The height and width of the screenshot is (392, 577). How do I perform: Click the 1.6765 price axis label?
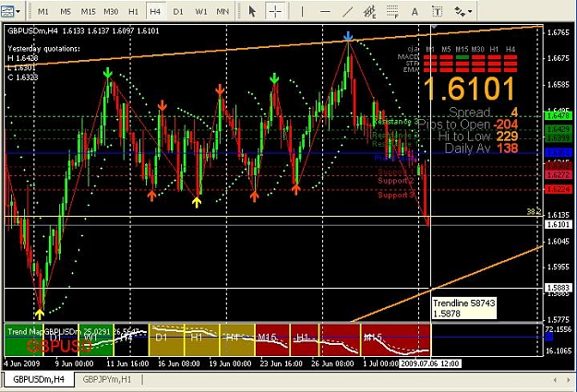pyautogui.click(x=559, y=32)
